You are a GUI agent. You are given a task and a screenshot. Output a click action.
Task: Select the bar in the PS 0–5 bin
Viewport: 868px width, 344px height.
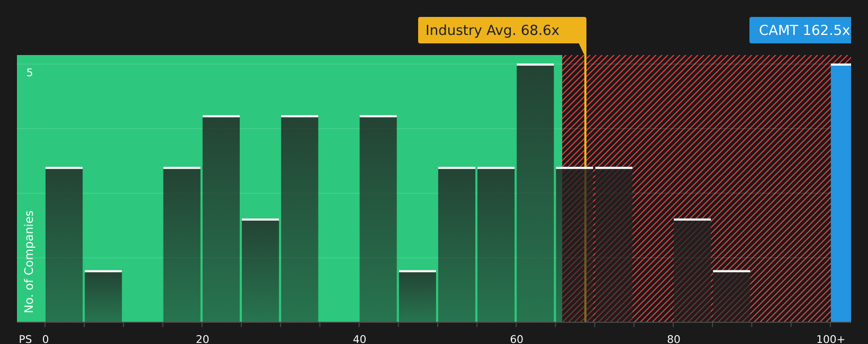(x=64, y=245)
